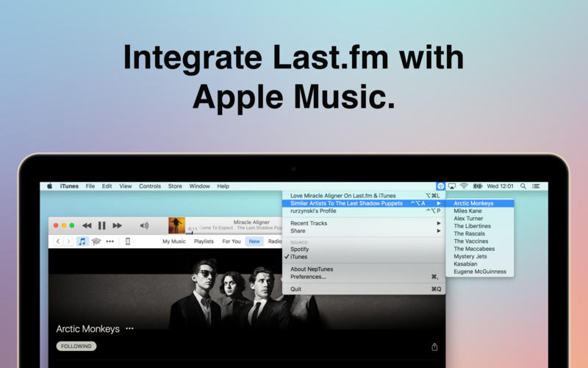This screenshot has height=368, width=588.
Task: Open the Apple menu
Action: click(x=49, y=186)
